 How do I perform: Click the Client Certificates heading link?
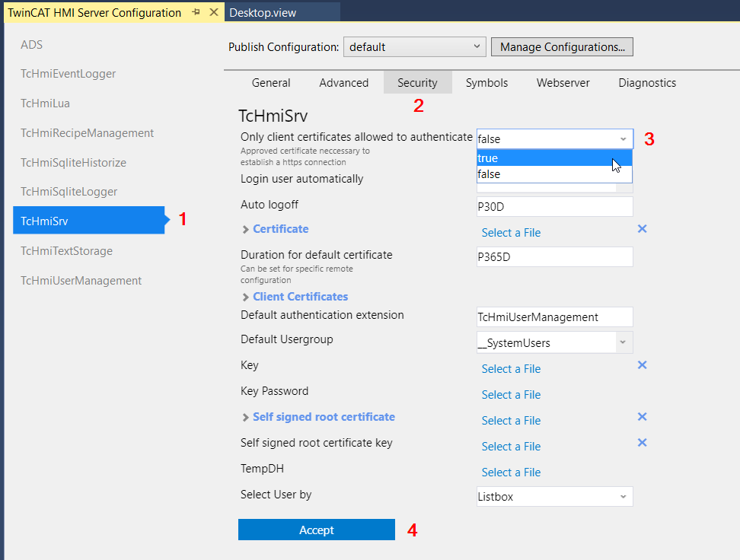click(300, 297)
